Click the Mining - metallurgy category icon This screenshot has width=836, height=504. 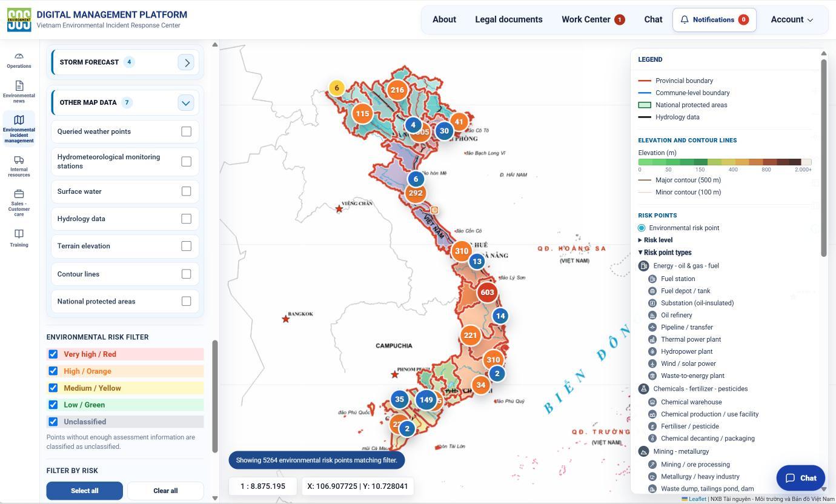pyautogui.click(x=644, y=451)
